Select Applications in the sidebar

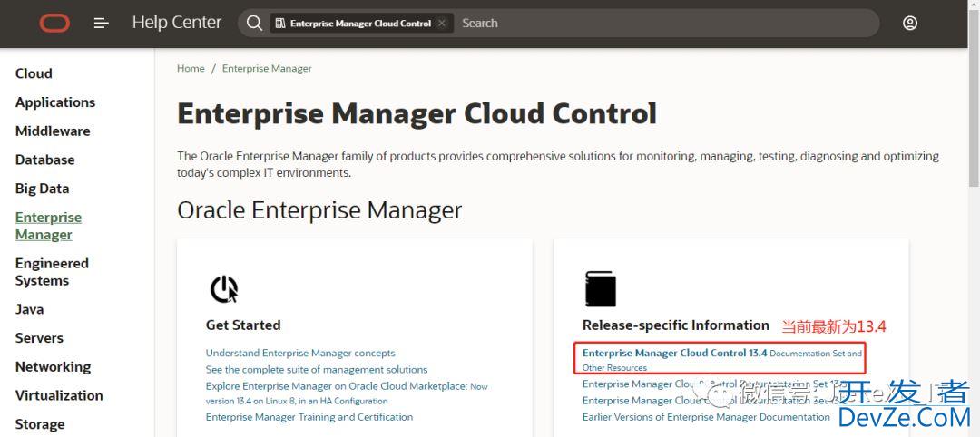tap(55, 102)
